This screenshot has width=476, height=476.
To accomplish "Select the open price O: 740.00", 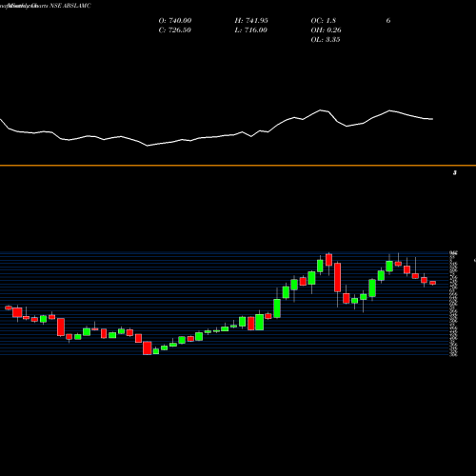I will click(x=175, y=21).
